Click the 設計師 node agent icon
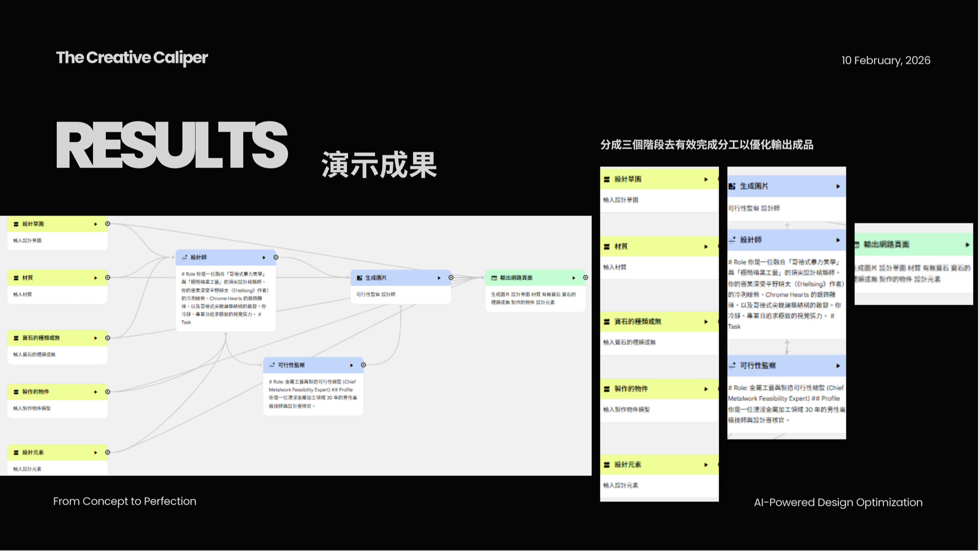Screen dimensions: 980x551 (184, 258)
